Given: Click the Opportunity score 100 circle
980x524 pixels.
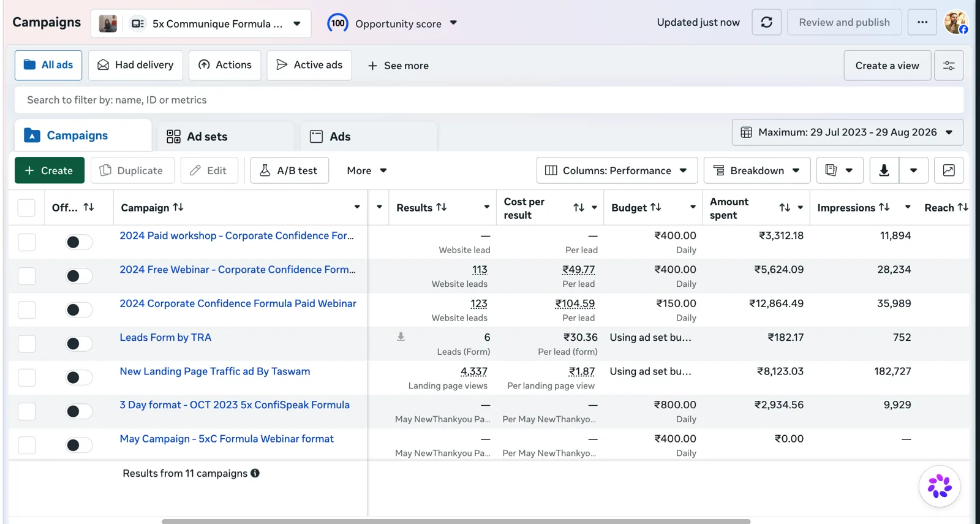Looking at the screenshot, I should click(x=337, y=23).
